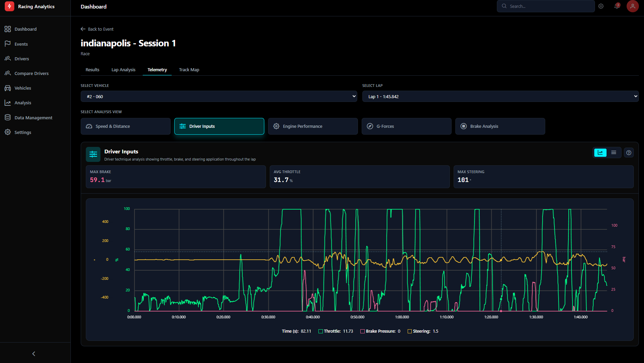Toggle the Brake Pressure legend box
This screenshot has height=363, width=644.
click(x=362, y=331)
